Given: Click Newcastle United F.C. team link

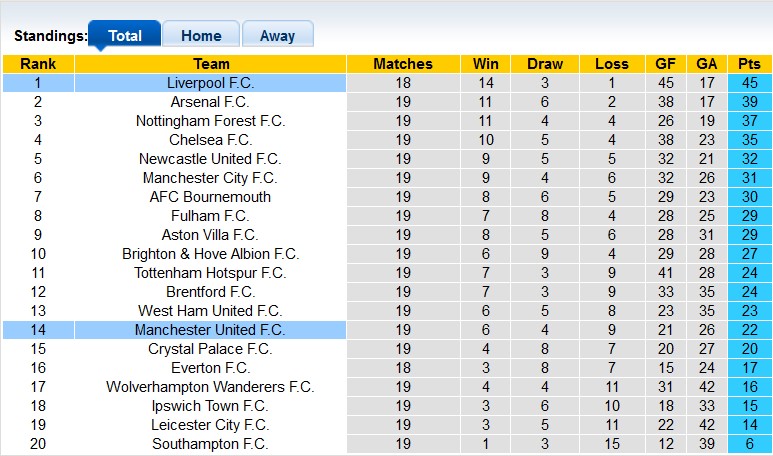Looking at the screenshot, I should [x=210, y=159].
